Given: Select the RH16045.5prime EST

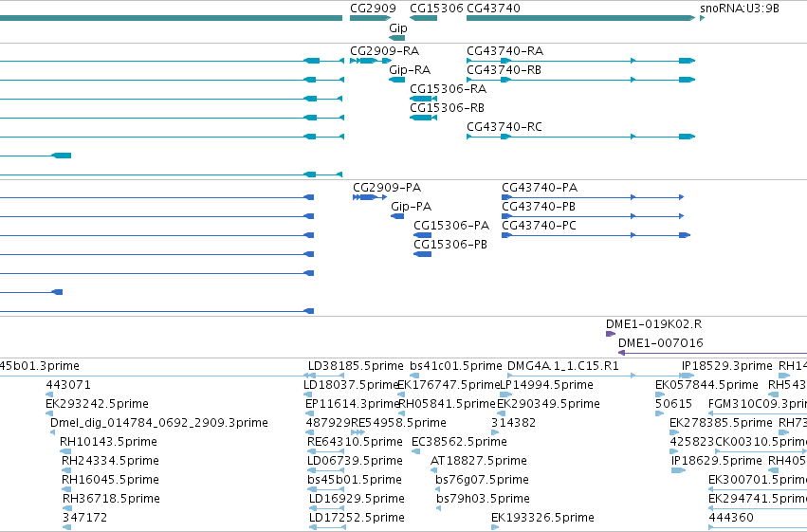Looking at the screenshot, I should click(x=110, y=480).
